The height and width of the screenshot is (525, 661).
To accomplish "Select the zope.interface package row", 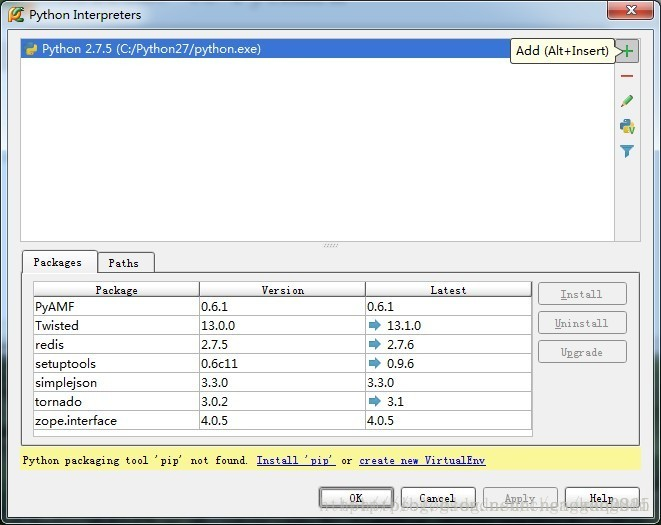I will [x=282, y=420].
